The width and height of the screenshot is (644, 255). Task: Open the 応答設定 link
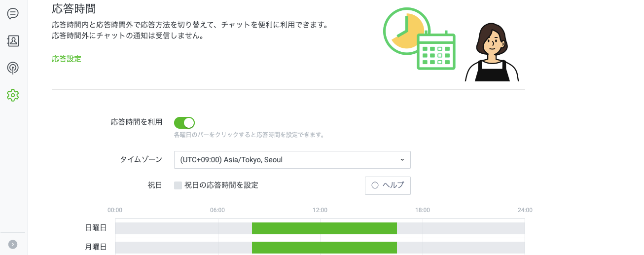[x=67, y=59]
